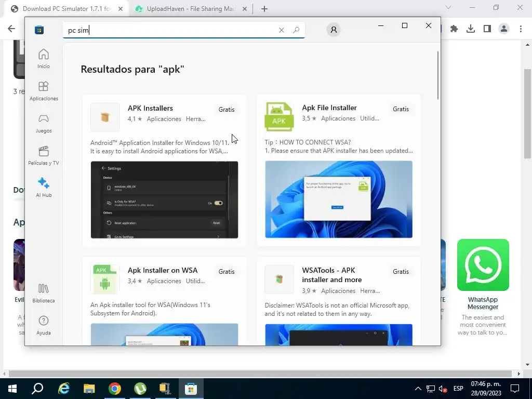Open WinRAR archive icon in taskbar
Viewport: 532px width, 399px height.
[x=165, y=389]
